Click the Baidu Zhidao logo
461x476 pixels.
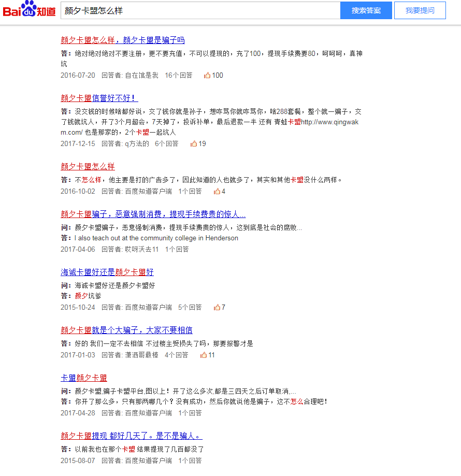29,9
